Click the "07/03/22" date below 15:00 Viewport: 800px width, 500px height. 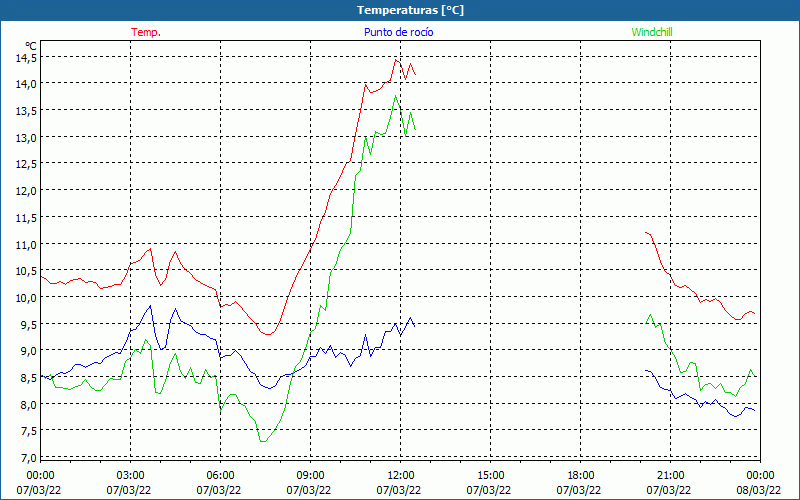(489, 490)
